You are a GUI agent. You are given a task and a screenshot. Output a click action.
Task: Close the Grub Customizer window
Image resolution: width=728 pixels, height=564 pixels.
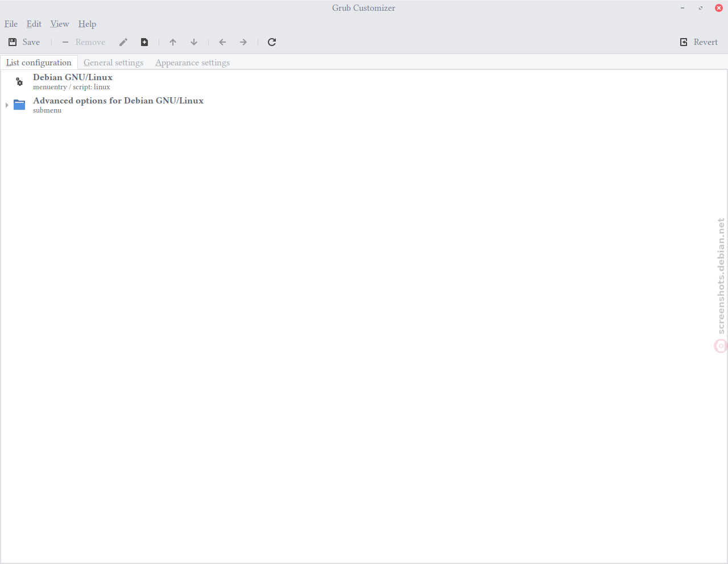coord(719,8)
